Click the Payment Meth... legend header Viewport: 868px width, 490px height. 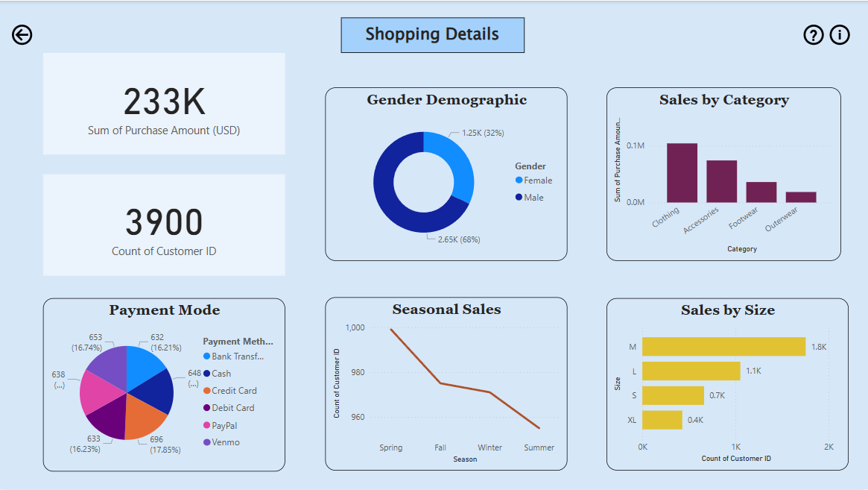point(238,342)
